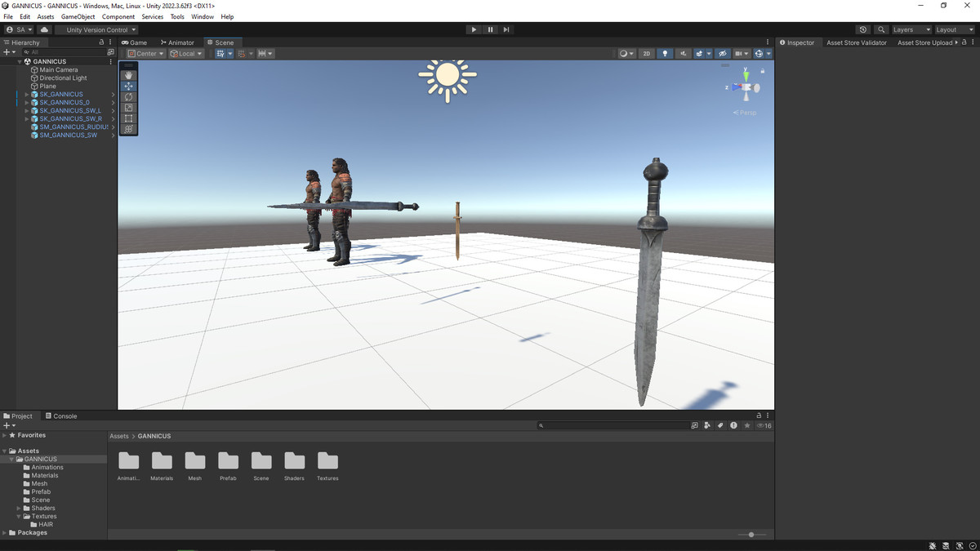Expand SK_GANNICUS_SW_L in Hierarchy

pyautogui.click(x=27, y=110)
